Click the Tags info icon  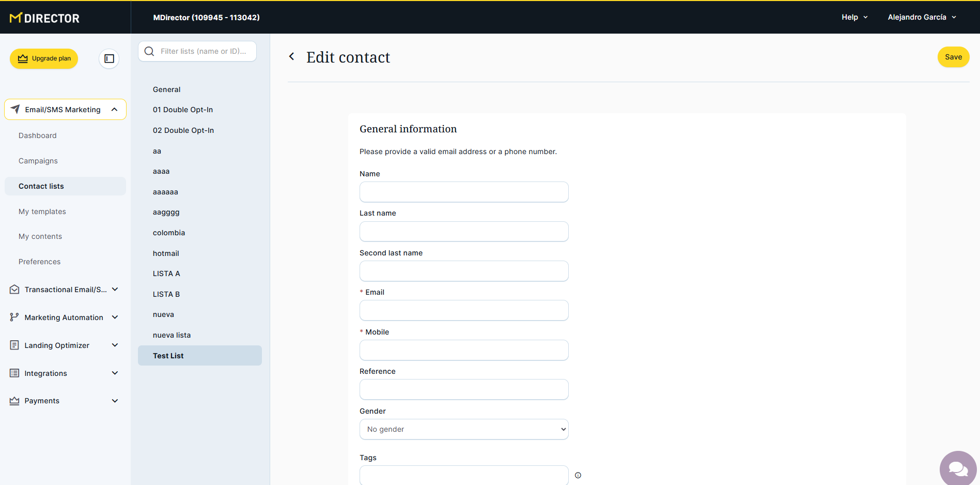[578, 475]
